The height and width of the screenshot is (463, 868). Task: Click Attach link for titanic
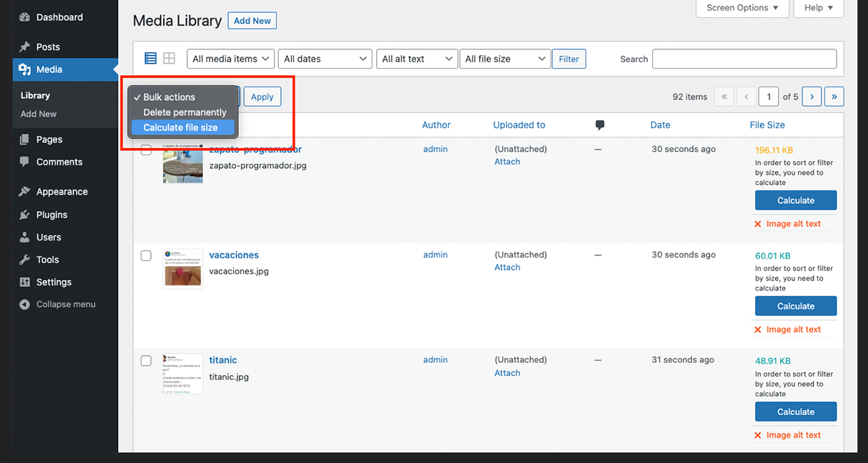[508, 373]
